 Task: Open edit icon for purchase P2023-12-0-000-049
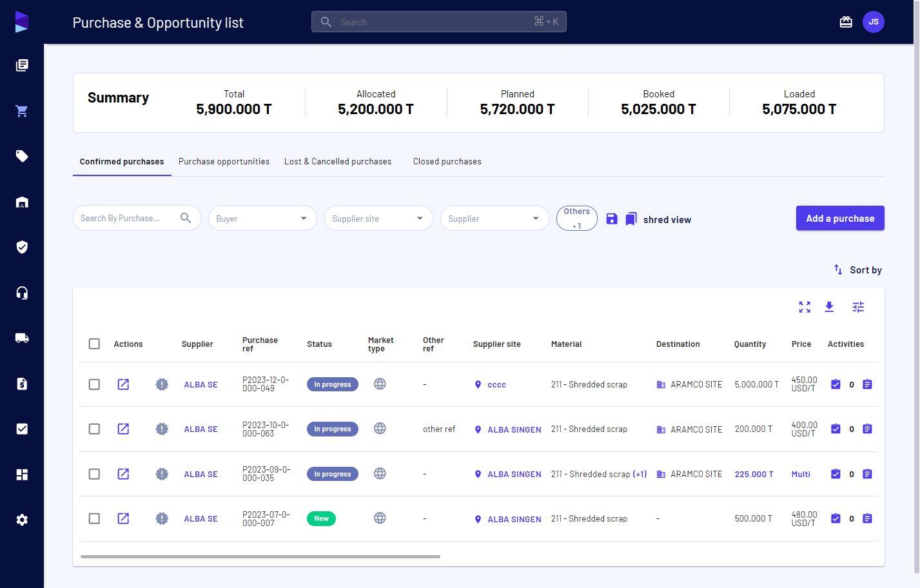(x=123, y=384)
